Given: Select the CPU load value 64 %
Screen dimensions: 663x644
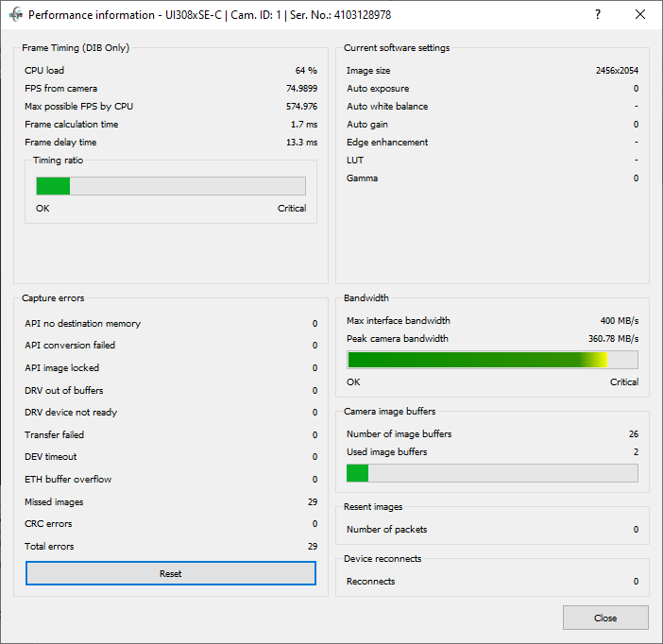Looking at the screenshot, I should 306,70.
